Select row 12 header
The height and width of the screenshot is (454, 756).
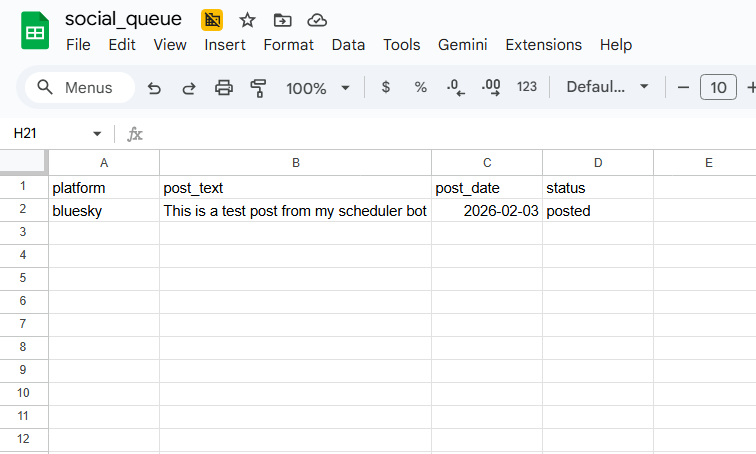(x=23, y=440)
